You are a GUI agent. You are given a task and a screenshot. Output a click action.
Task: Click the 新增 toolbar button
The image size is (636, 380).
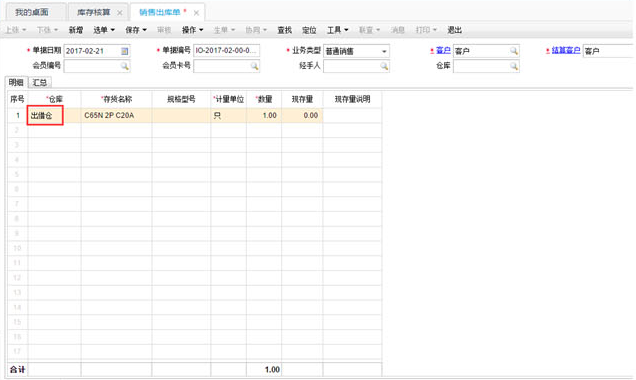75,30
